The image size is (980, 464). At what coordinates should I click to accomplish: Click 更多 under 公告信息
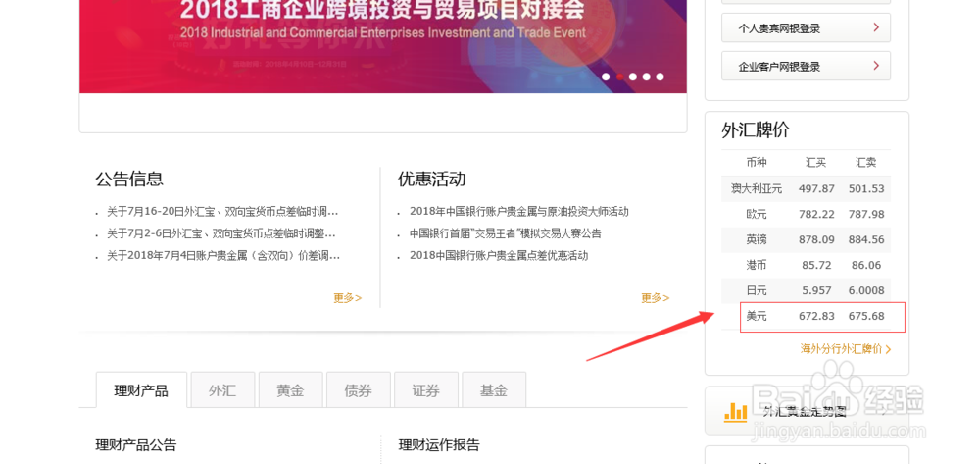[x=348, y=298]
